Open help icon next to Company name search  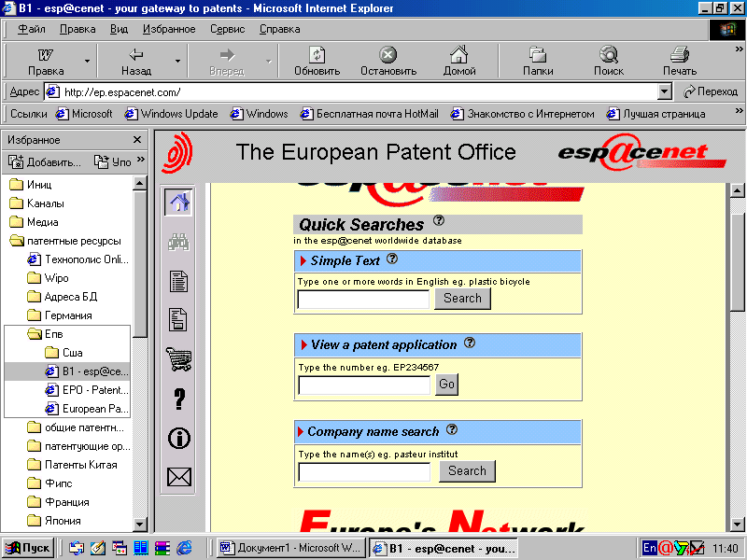452,429
